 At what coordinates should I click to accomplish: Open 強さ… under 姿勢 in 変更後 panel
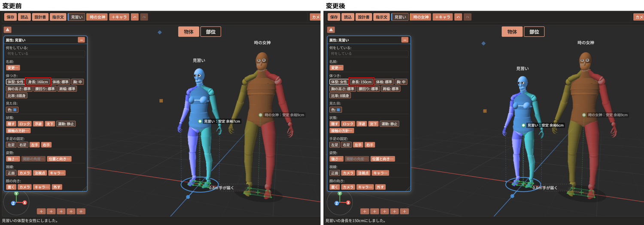click(337, 159)
